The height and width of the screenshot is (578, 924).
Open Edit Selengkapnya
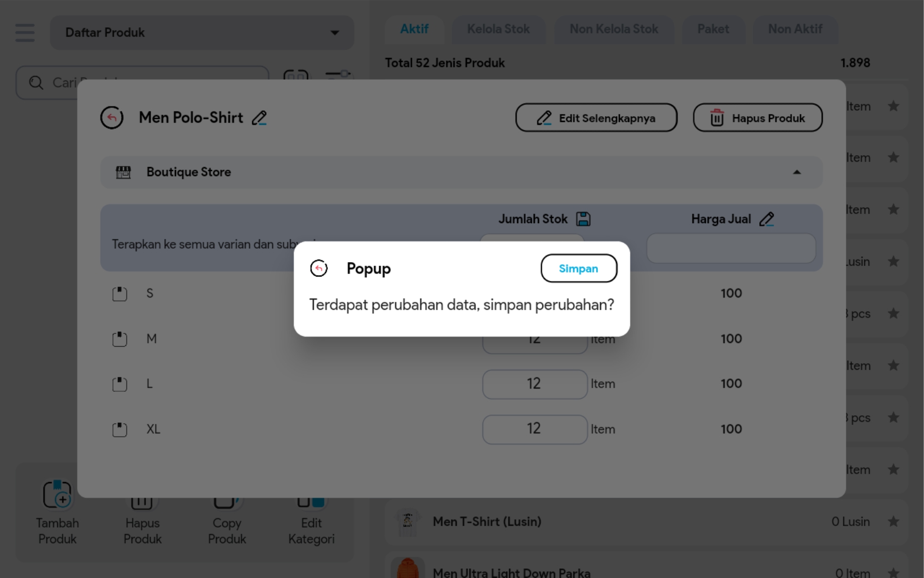[596, 118]
